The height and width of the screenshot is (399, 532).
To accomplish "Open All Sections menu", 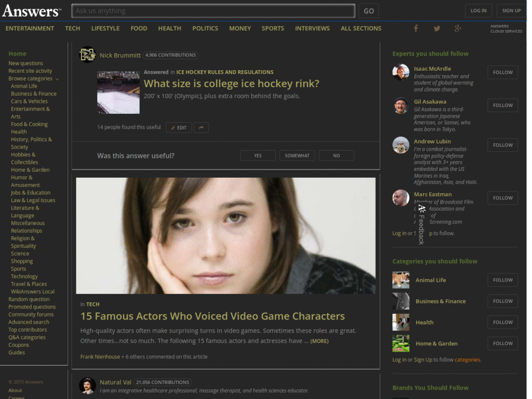I will pos(361,29).
